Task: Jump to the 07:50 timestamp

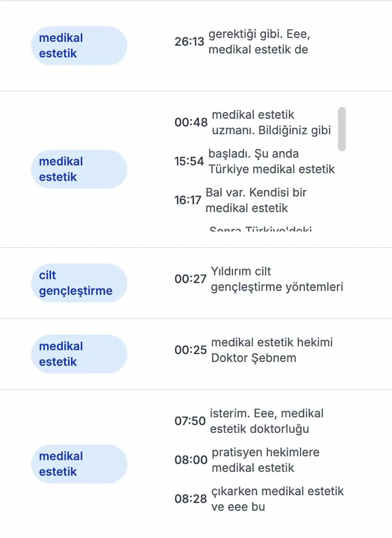Action: (190, 421)
